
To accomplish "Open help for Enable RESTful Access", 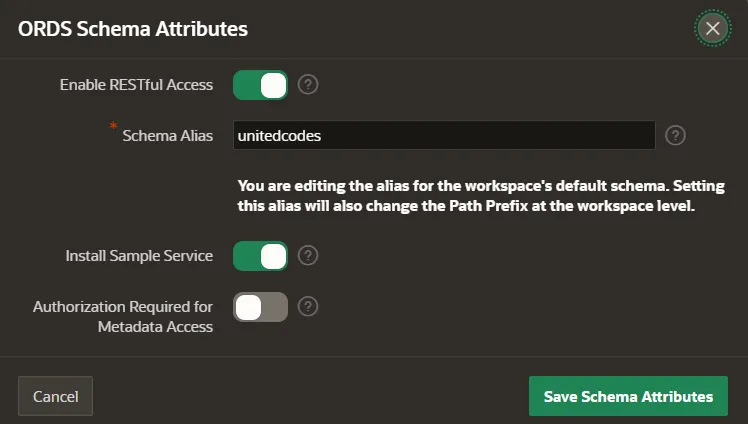I will click(x=308, y=85).
